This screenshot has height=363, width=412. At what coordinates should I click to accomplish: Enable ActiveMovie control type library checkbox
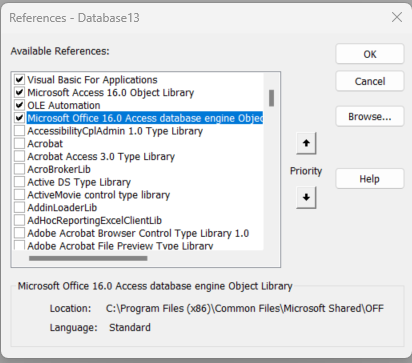(19, 195)
